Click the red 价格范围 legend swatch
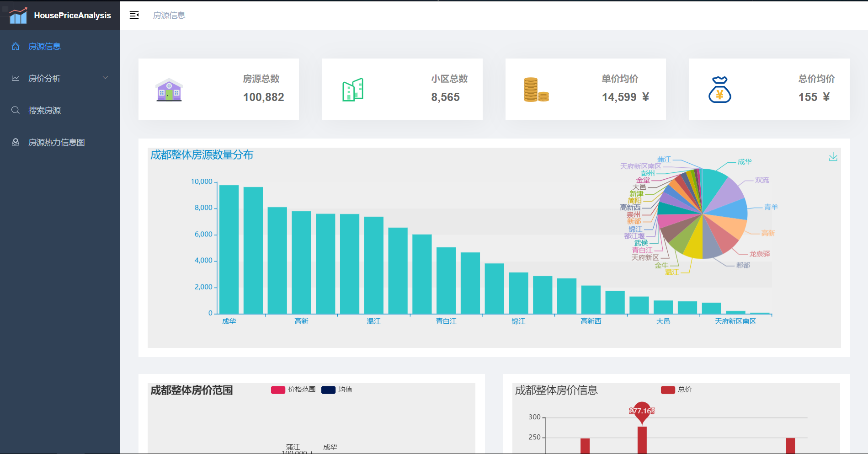This screenshot has width=868, height=454. (x=278, y=390)
